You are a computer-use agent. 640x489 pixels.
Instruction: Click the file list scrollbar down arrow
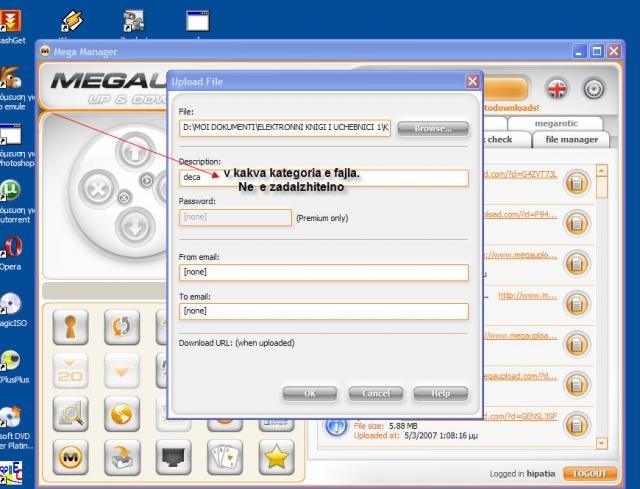point(601,442)
